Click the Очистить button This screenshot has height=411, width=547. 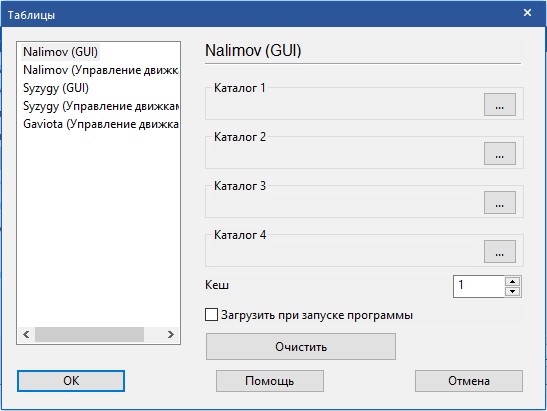click(301, 346)
